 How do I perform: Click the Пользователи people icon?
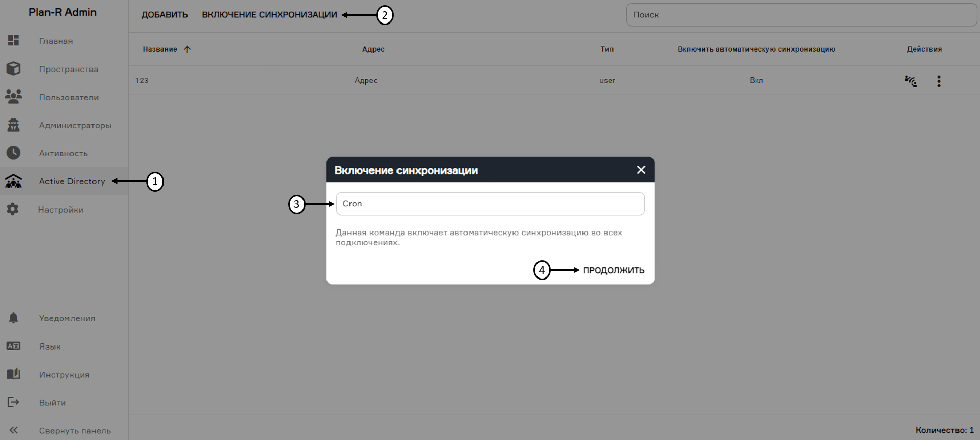click(13, 97)
